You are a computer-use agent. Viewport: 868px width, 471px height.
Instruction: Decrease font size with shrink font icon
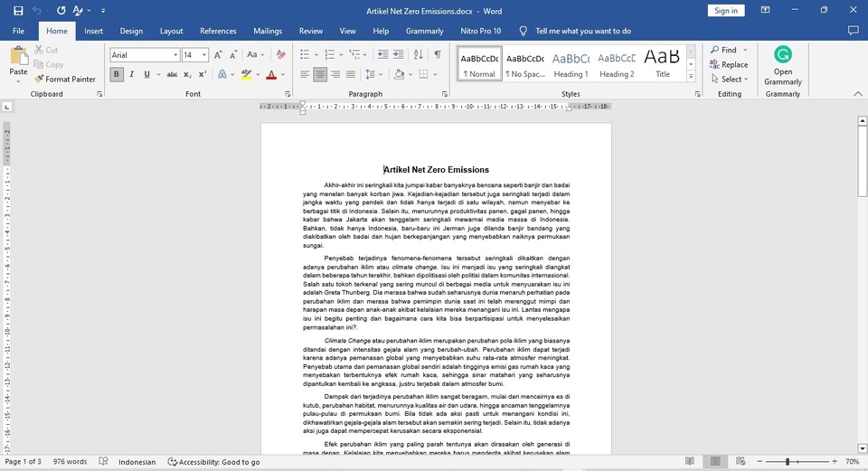coord(233,55)
